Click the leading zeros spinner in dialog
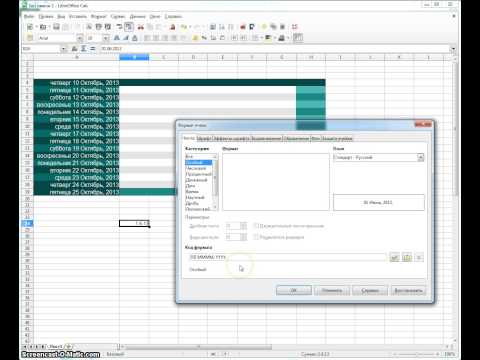480x360 pixels. (244, 237)
